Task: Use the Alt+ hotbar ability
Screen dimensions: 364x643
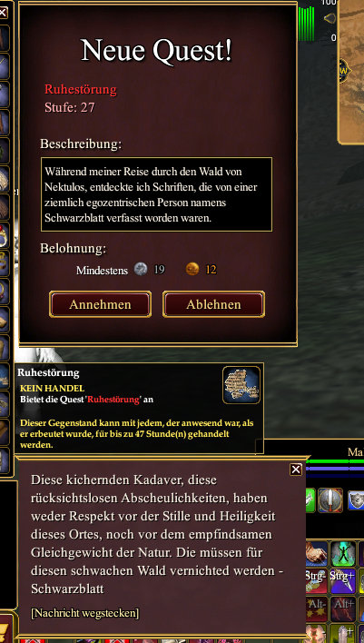Action: [343, 609]
